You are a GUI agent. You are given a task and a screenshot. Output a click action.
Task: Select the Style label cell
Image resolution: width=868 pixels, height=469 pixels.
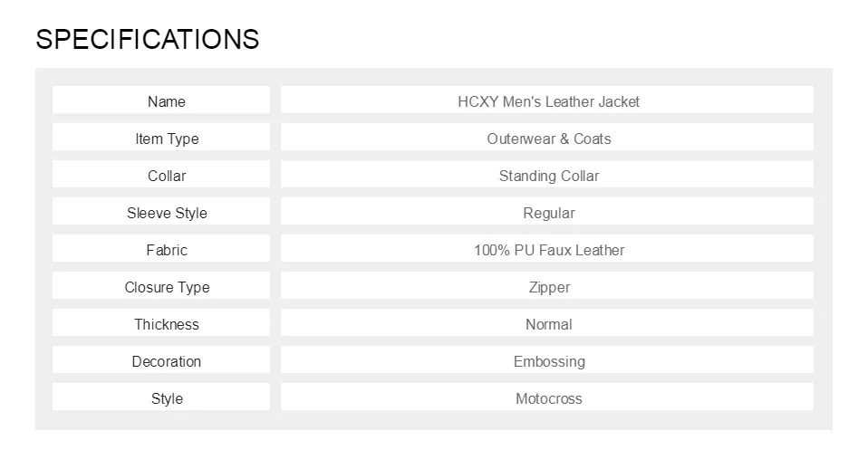(166, 398)
